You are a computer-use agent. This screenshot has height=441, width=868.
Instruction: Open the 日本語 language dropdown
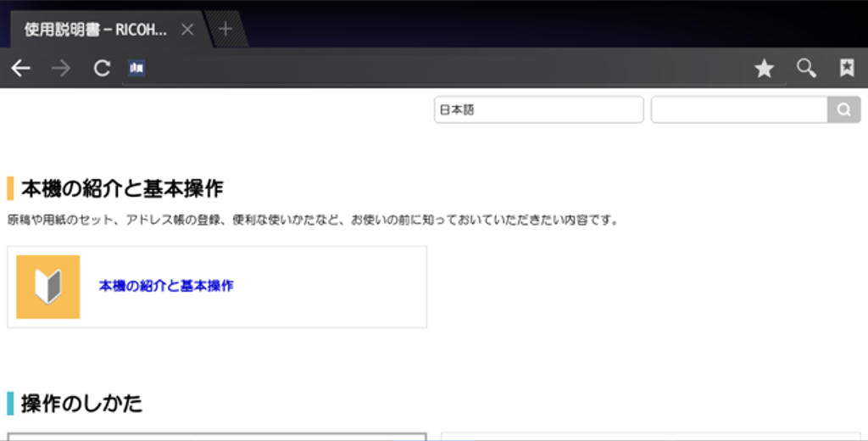click(x=538, y=109)
